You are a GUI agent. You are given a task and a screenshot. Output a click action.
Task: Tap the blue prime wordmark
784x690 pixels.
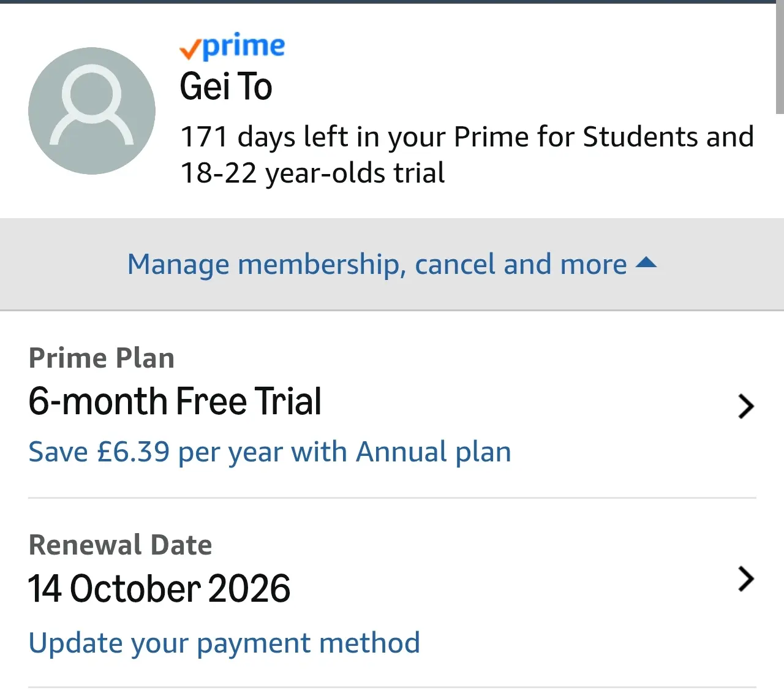(x=244, y=47)
